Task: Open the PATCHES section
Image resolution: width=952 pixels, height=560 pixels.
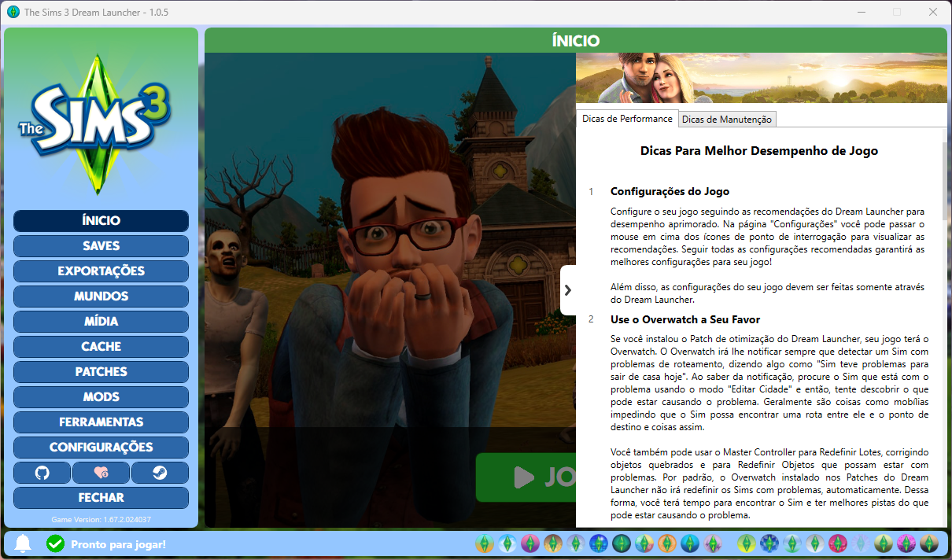Action: click(101, 372)
